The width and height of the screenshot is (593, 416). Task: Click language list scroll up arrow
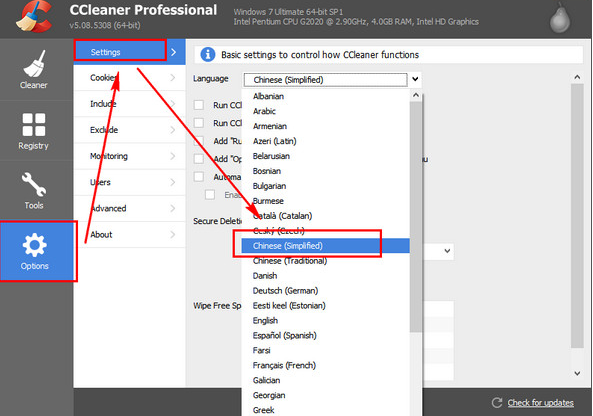(x=416, y=95)
